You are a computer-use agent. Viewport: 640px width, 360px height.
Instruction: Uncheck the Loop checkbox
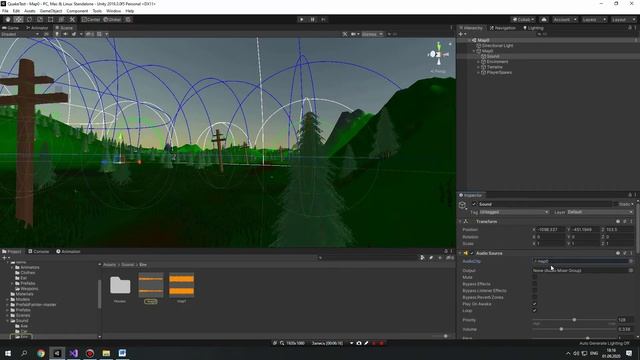tap(535, 311)
